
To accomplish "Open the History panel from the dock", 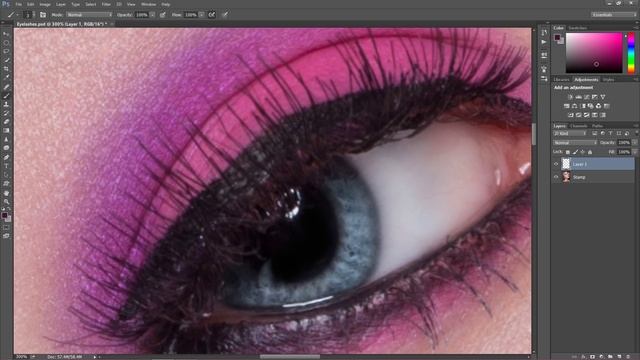I will tap(544, 32).
